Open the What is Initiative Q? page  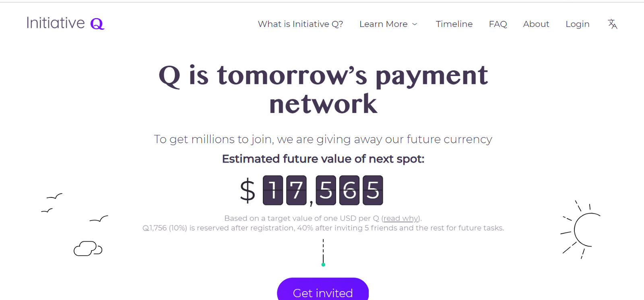click(x=300, y=24)
